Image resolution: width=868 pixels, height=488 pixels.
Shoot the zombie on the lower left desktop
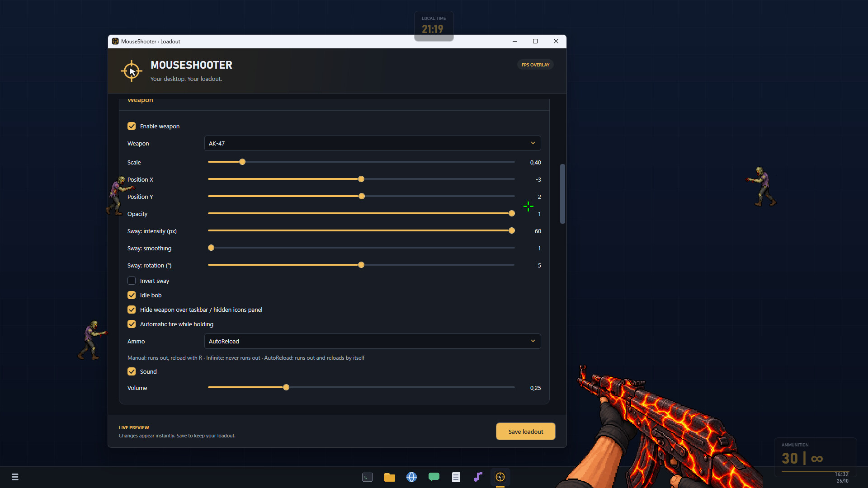tap(93, 340)
